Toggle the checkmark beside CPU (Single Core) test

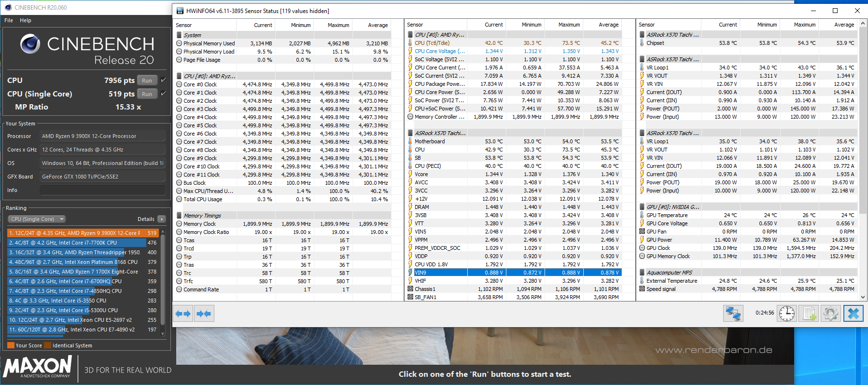163,94
